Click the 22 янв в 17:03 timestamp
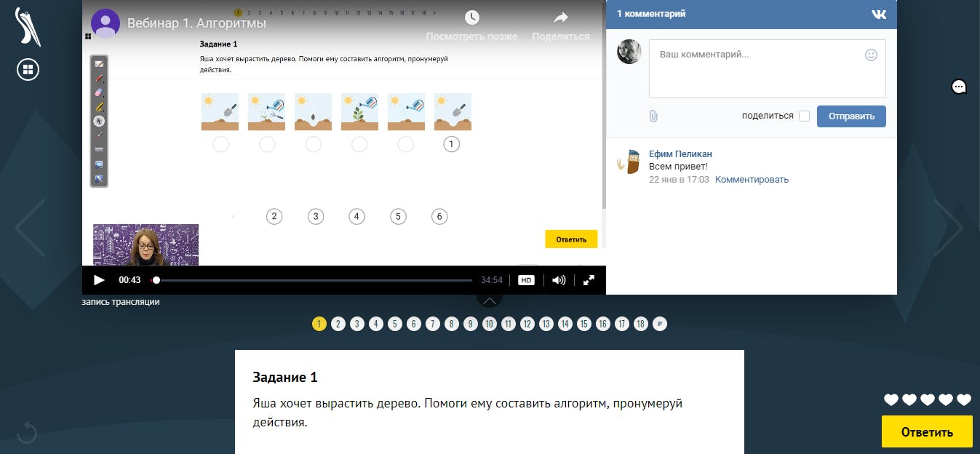980x454 pixels. coord(679,180)
